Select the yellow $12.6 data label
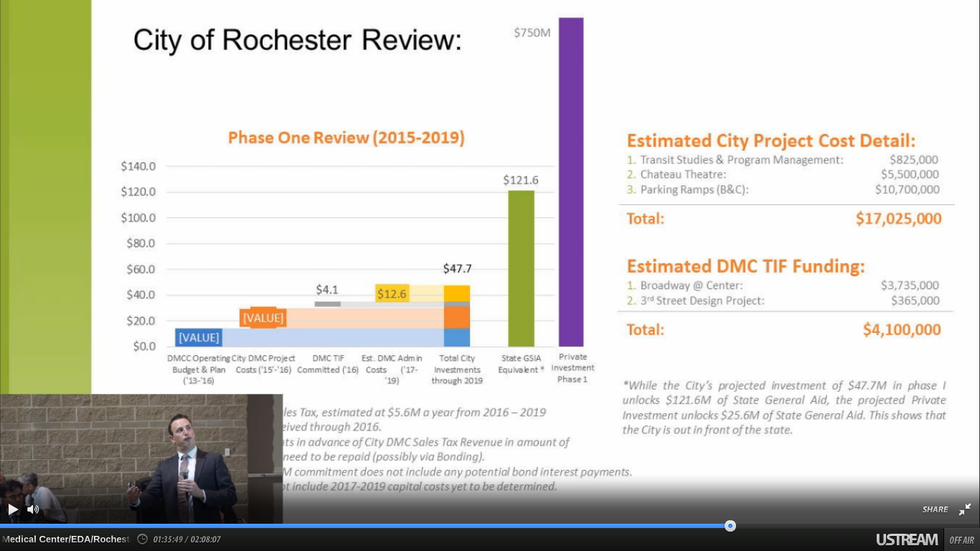 [x=392, y=293]
